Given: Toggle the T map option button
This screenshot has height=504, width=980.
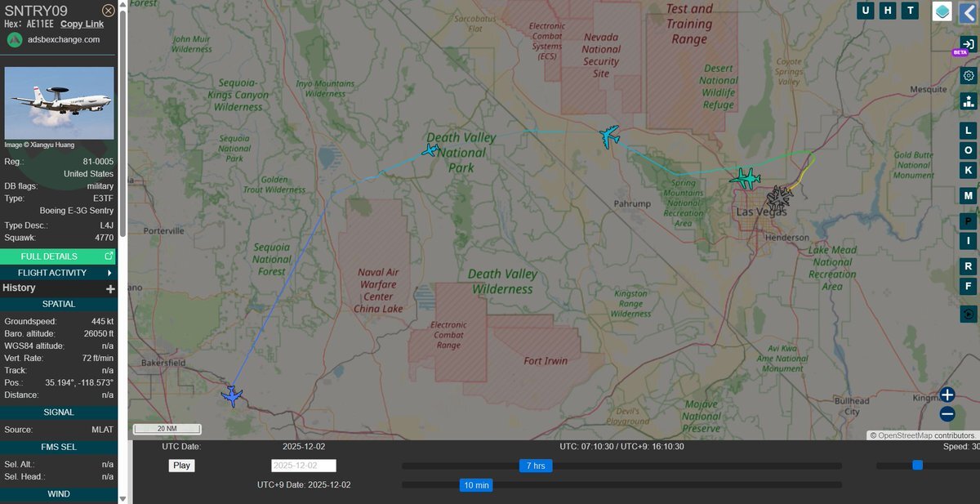Looking at the screenshot, I should pyautogui.click(x=910, y=11).
